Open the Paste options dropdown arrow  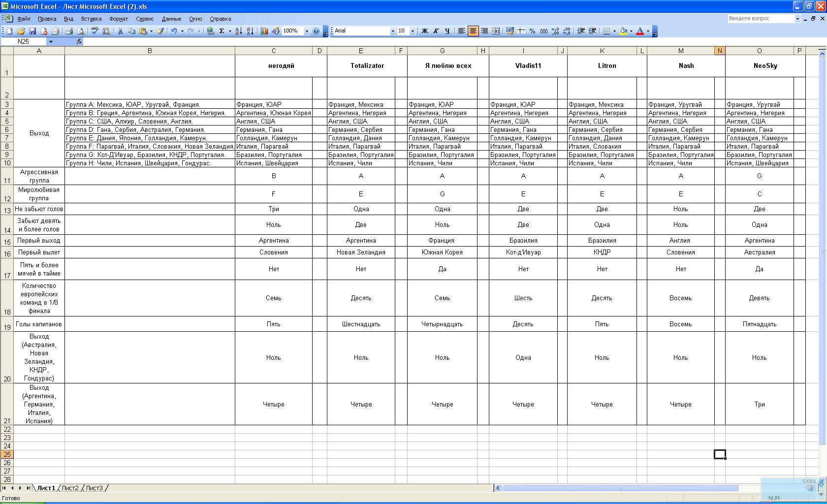(151, 31)
